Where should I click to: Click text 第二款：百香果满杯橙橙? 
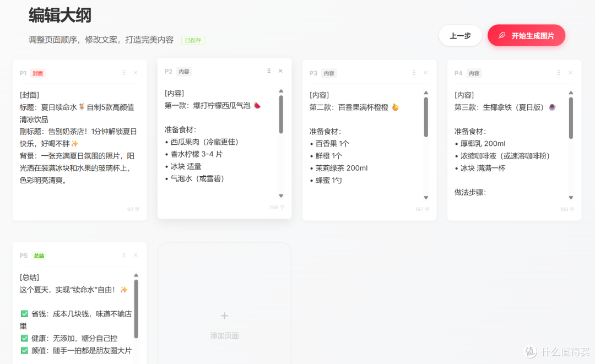coord(349,107)
